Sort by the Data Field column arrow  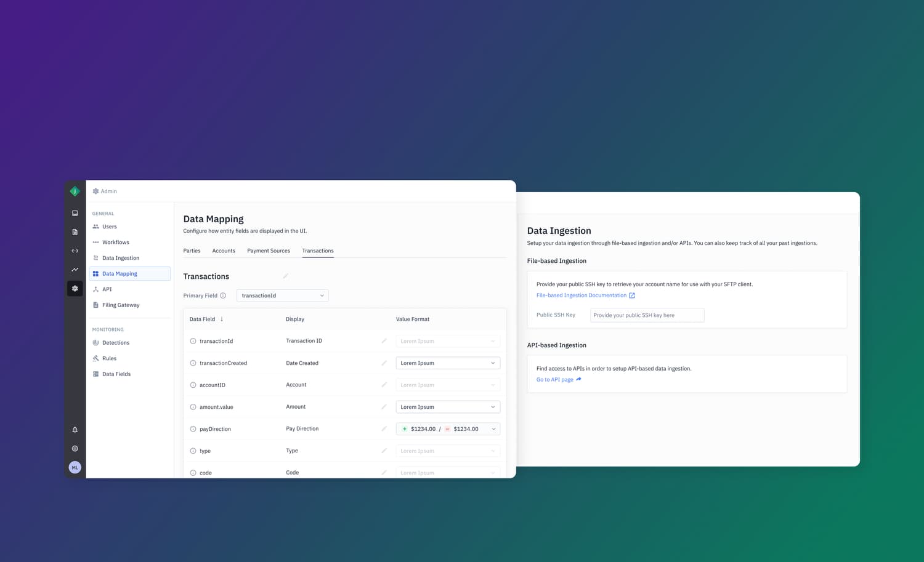[x=222, y=319]
